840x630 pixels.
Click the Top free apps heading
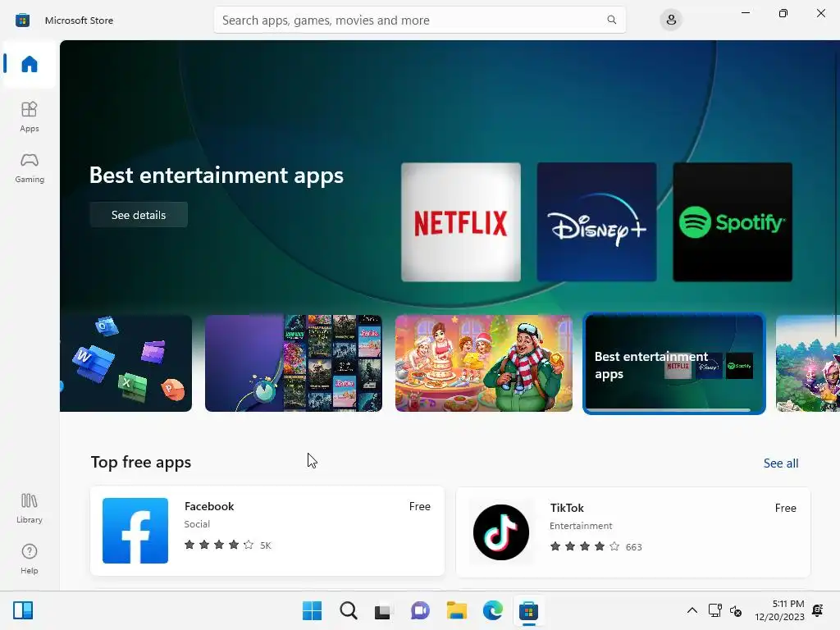click(x=141, y=463)
